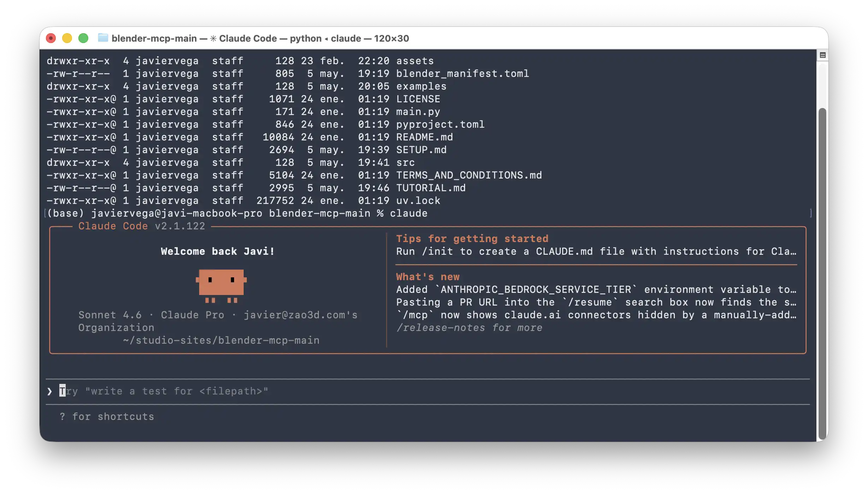Click the yellow minimize window button
The image size is (868, 494).
coord(67,38)
